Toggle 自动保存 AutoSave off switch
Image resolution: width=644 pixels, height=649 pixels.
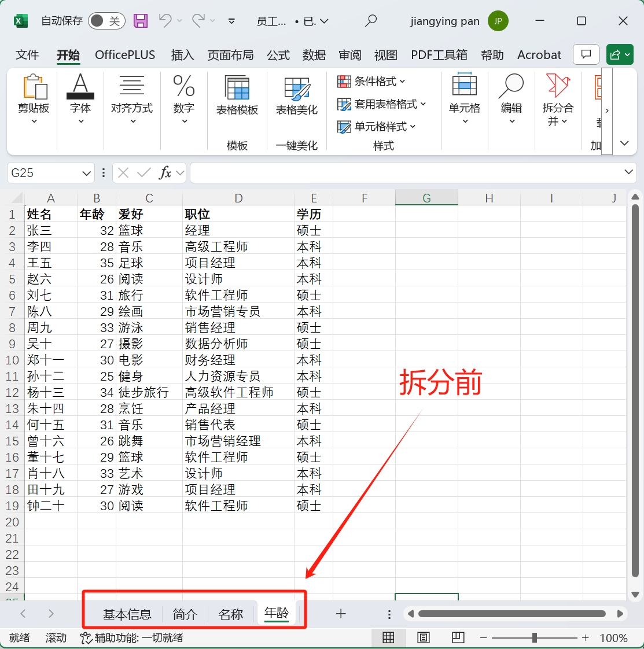(106, 20)
